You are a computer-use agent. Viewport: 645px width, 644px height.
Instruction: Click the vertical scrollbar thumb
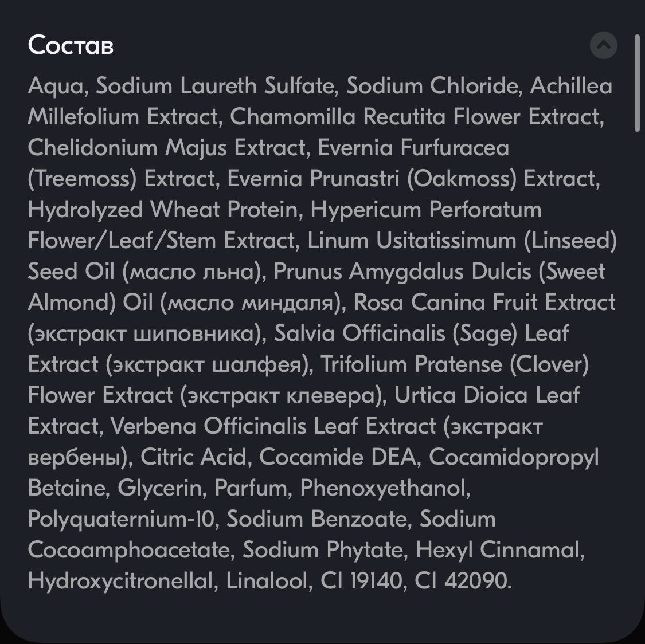tap(637, 84)
